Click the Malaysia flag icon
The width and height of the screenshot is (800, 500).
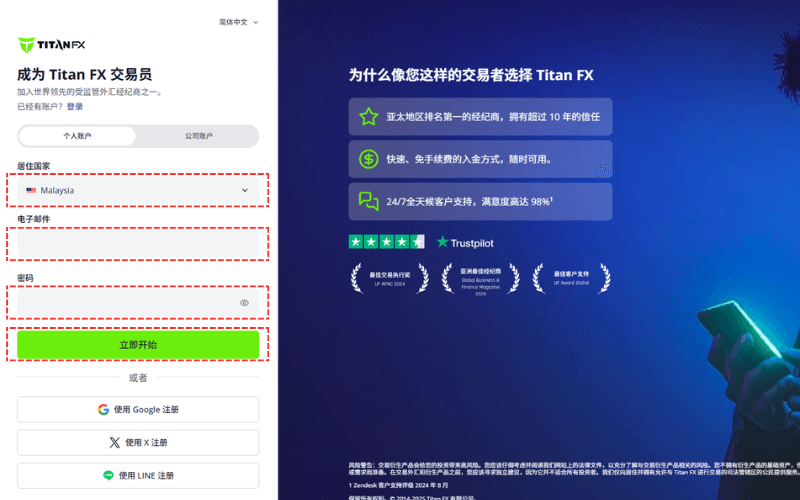[31, 190]
